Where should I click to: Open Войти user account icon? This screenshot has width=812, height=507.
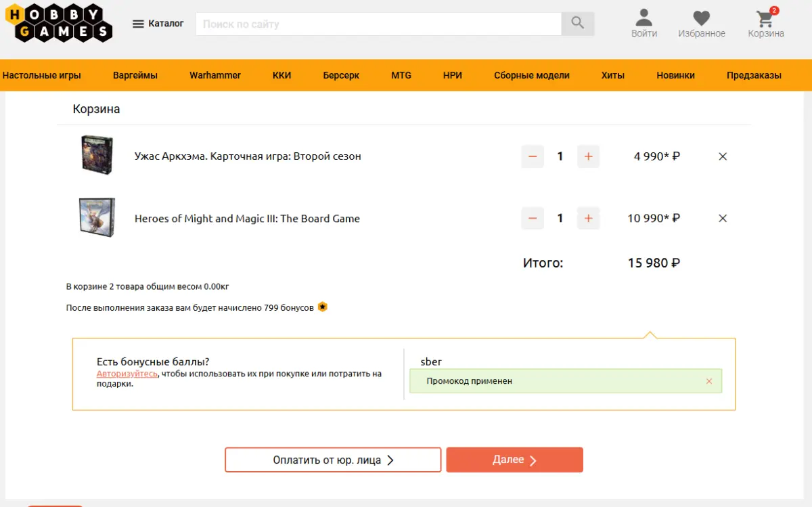tap(644, 23)
